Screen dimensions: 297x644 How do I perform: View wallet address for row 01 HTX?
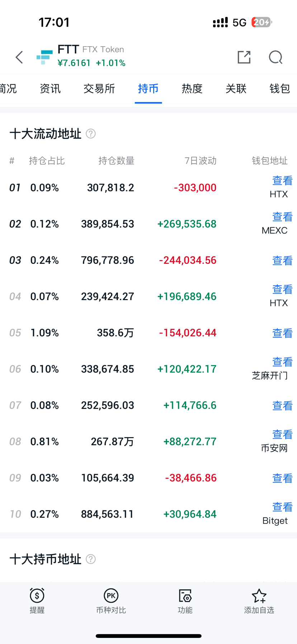[x=282, y=181]
